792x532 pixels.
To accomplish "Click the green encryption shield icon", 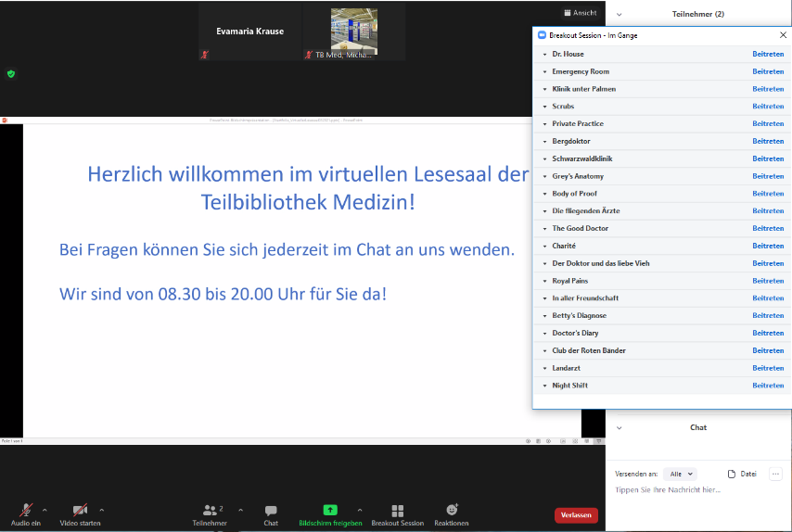I will pyautogui.click(x=11, y=73).
